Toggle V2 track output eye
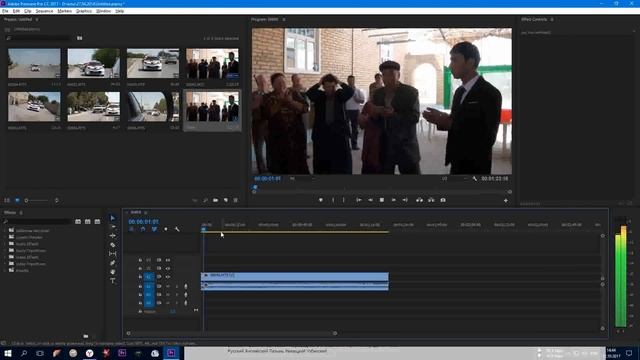 (x=168, y=269)
